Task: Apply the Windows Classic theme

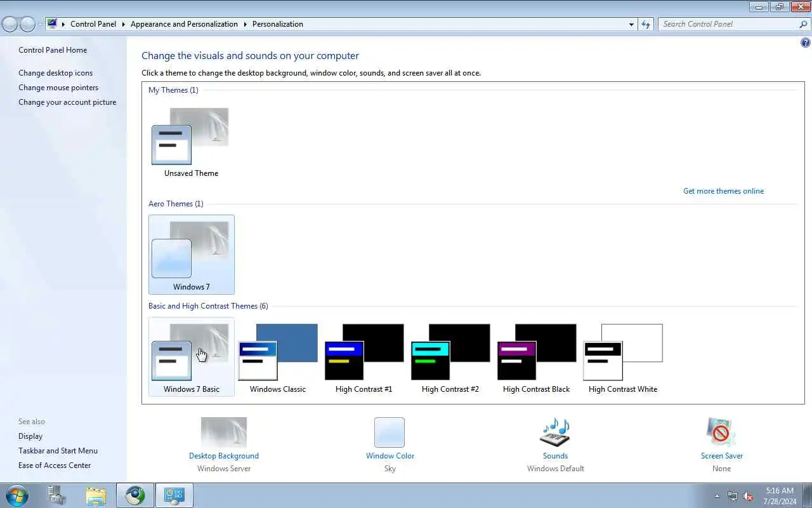Action: tap(277, 357)
